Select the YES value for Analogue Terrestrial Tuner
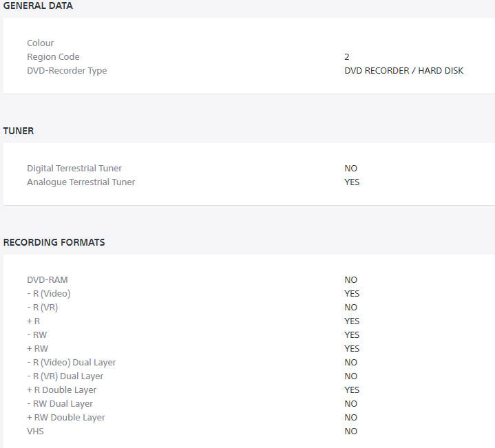 pos(352,182)
